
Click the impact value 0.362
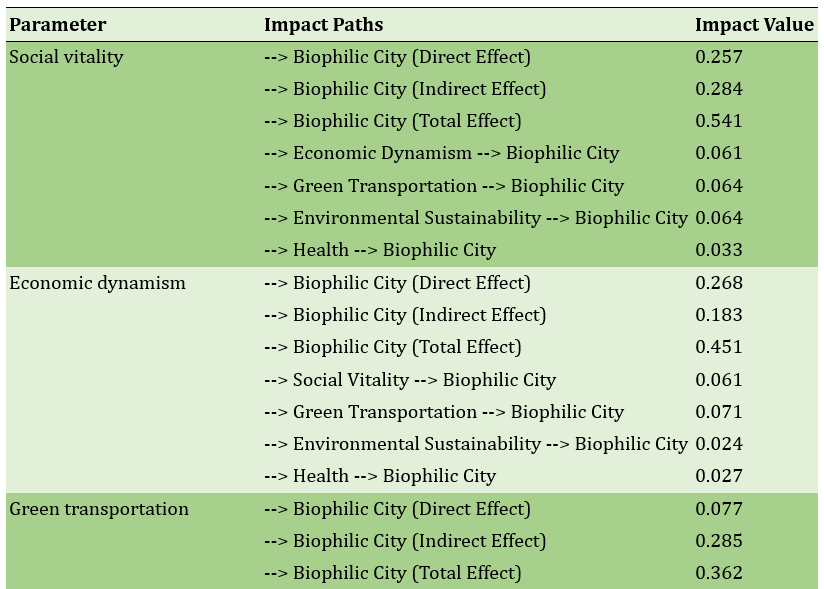point(719,573)
